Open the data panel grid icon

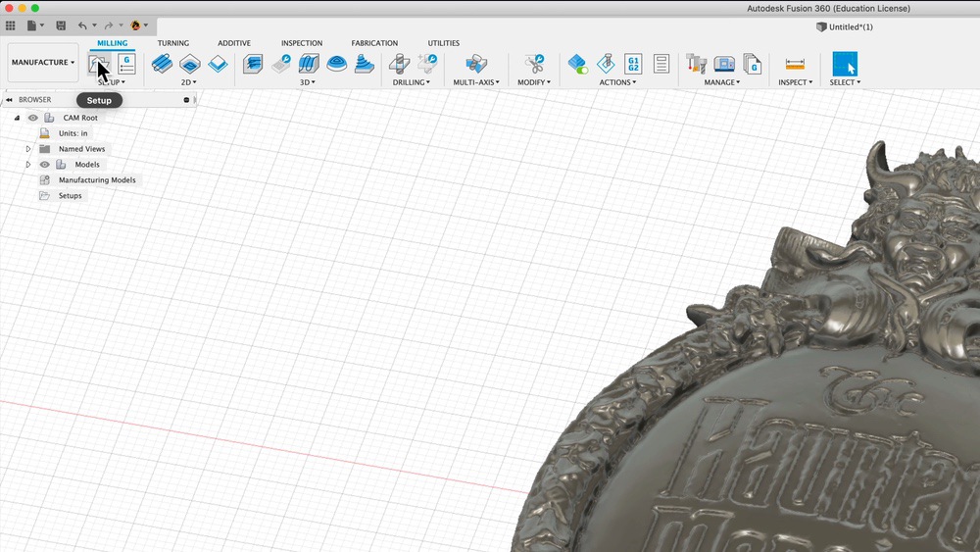(x=11, y=25)
